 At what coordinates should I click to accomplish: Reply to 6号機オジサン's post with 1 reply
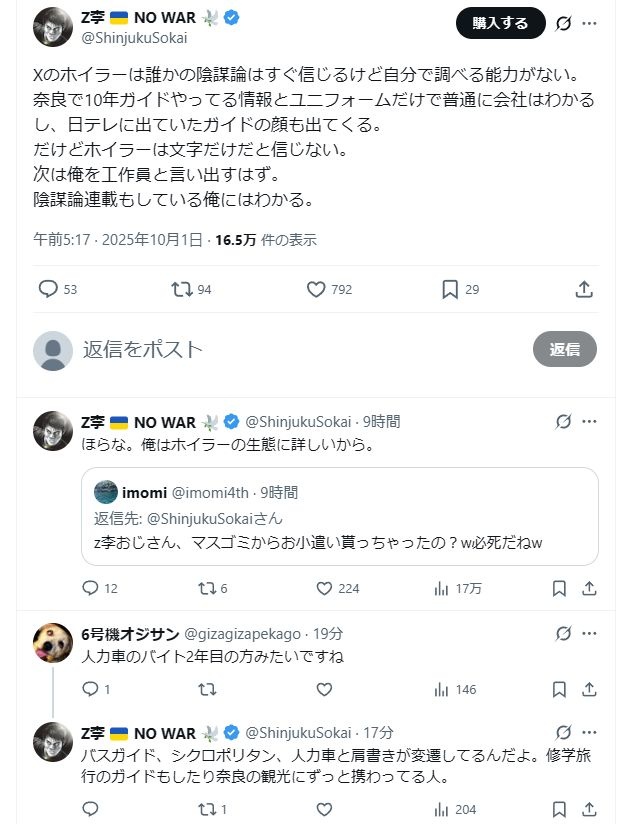coord(90,689)
